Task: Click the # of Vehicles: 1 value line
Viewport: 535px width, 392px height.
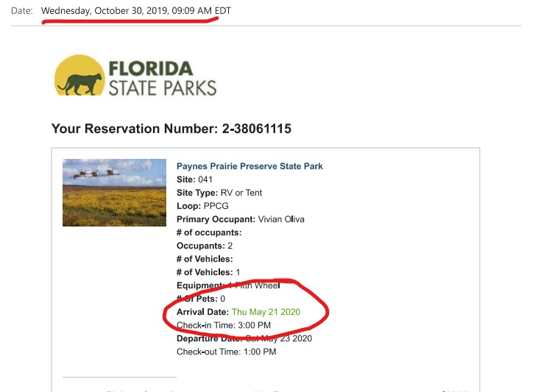Action: 208,272
